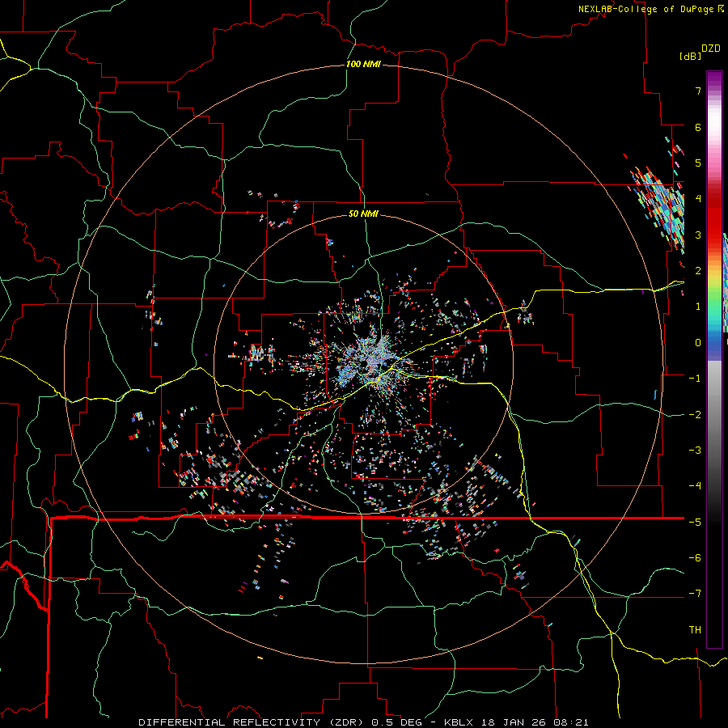Click the "-5" scale value
728x728 pixels.
pyautogui.click(x=695, y=522)
